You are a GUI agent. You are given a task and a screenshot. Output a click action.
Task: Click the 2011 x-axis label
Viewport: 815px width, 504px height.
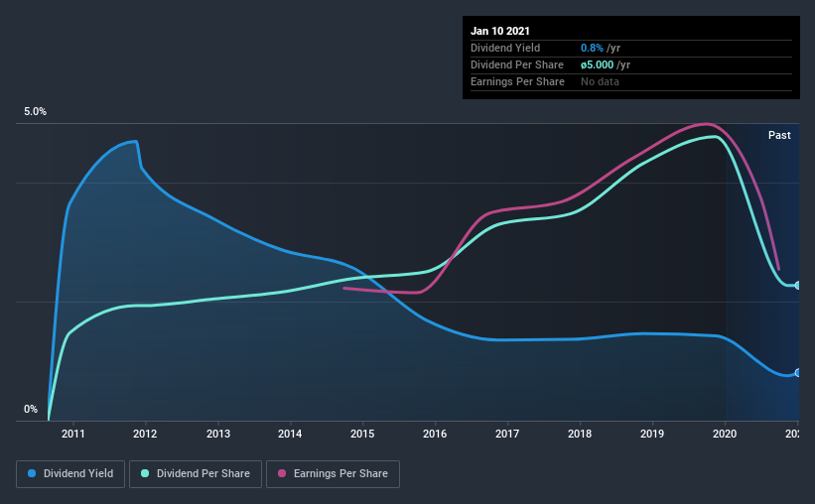pos(73,434)
